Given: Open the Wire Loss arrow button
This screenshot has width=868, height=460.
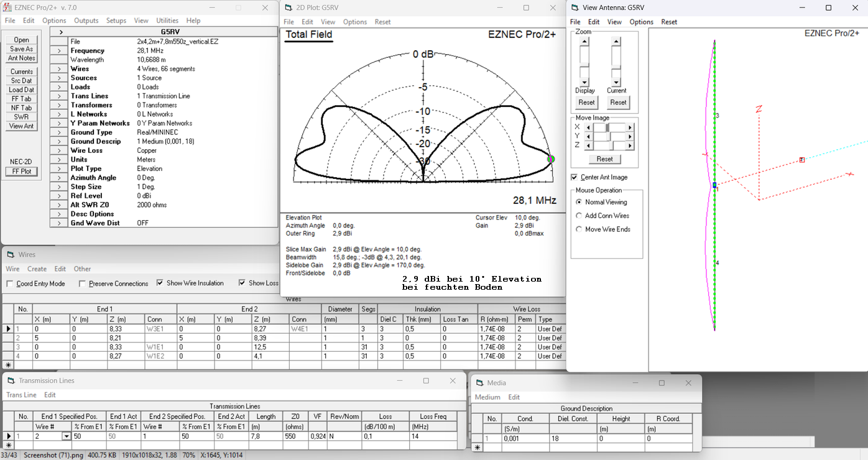Looking at the screenshot, I should point(59,150).
